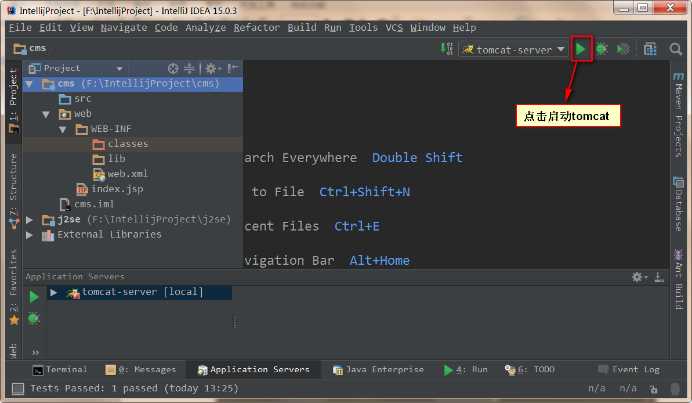Open the Refactor menu
692x403 pixels.
257,27
